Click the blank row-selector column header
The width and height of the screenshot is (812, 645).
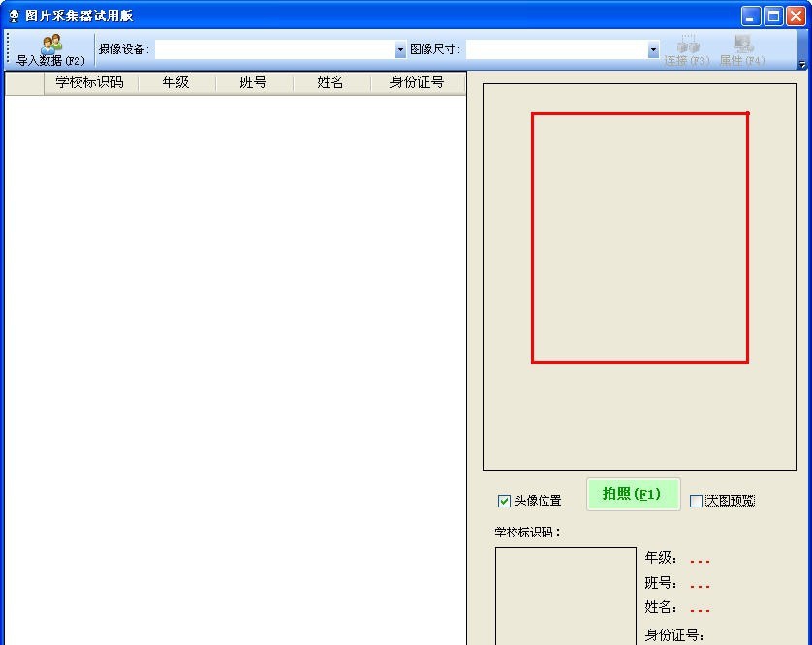24,83
